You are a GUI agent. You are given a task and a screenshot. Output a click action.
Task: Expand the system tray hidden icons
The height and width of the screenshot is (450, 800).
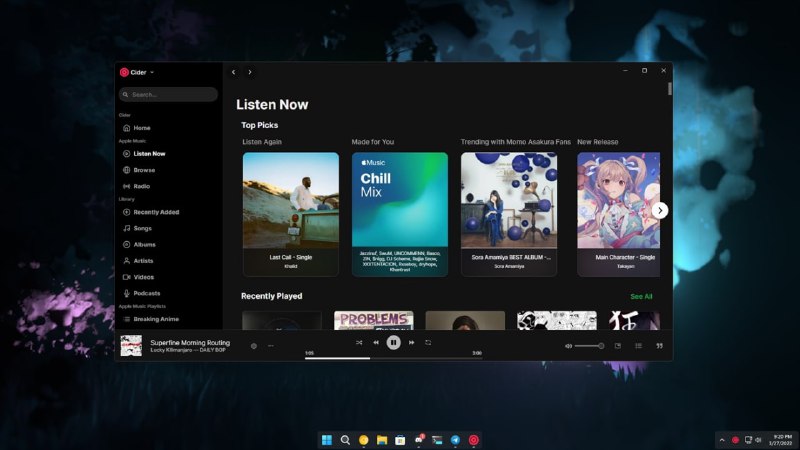[722, 440]
